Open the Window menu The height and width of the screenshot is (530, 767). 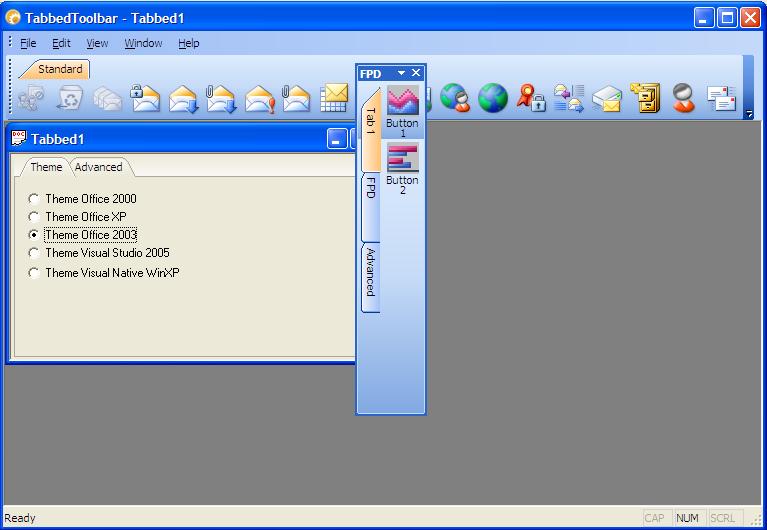tap(143, 43)
